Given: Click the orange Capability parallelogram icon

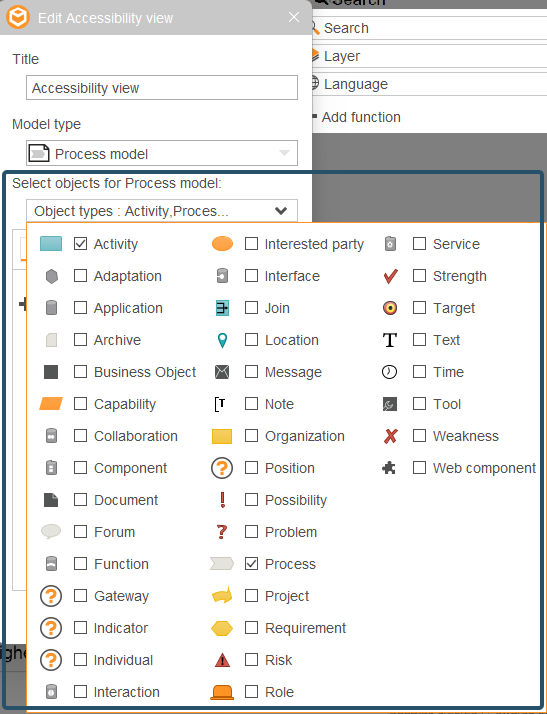Looking at the screenshot, I should point(51,404).
